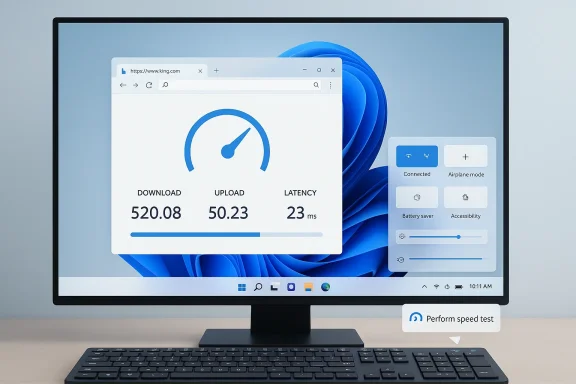576x384 pixels.
Task: Click the speed test progress bar
Action: coord(226,234)
